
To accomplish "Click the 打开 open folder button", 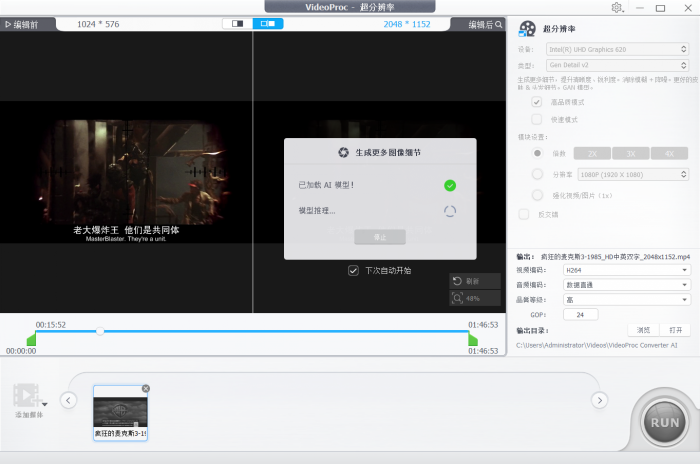I will pyautogui.click(x=675, y=330).
